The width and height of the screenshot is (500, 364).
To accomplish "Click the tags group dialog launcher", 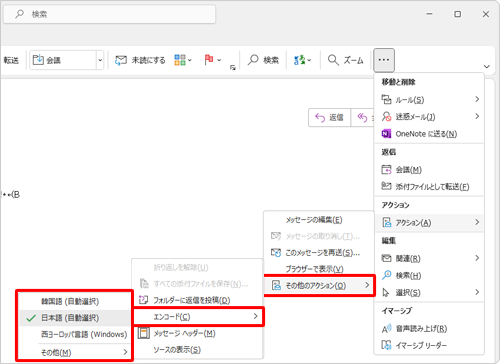I will tap(233, 68).
